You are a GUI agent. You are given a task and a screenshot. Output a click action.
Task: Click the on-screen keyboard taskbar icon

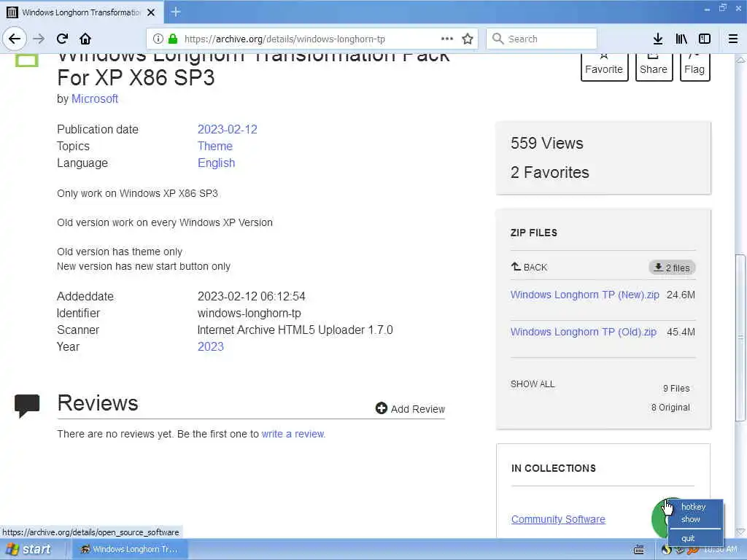pyautogui.click(x=639, y=550)
